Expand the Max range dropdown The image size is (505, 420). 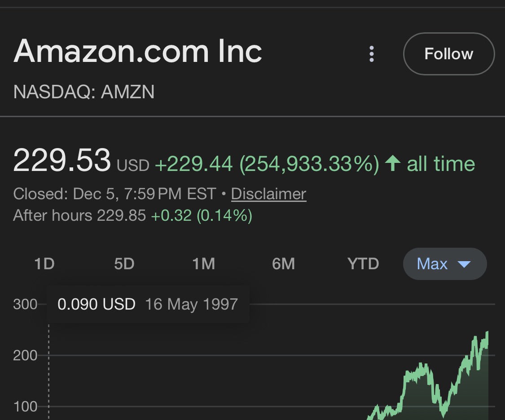coord(445,264)
